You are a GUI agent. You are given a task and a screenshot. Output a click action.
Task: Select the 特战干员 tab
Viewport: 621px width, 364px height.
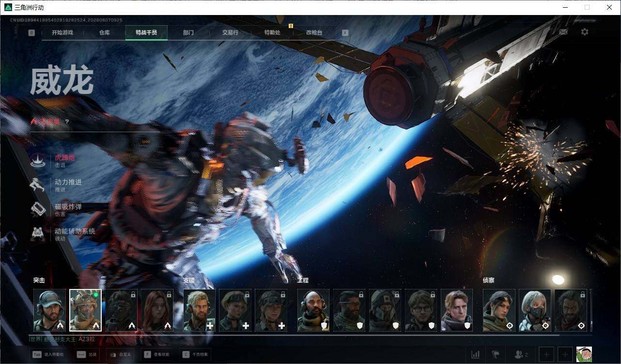(146, 32)
